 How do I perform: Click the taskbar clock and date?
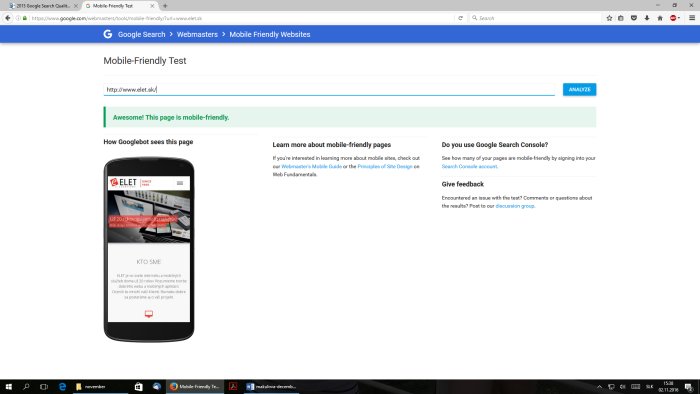668,386
